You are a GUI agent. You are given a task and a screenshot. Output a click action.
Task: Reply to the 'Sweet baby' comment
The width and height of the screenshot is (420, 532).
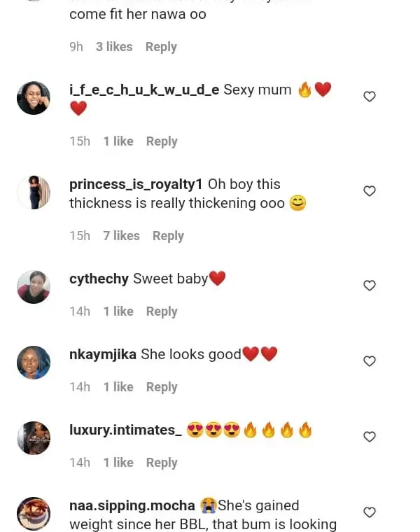click(x=161, y=311)
